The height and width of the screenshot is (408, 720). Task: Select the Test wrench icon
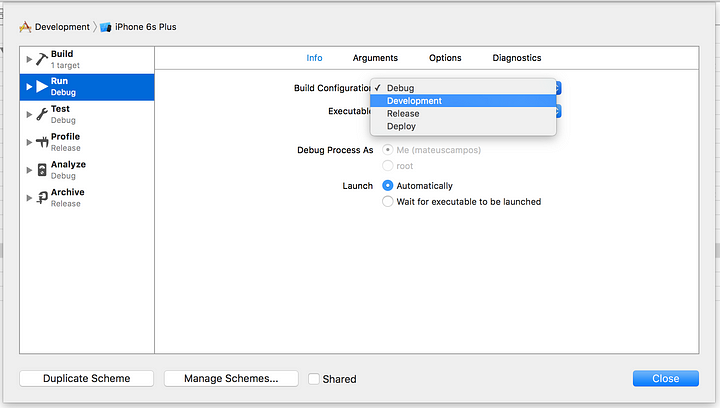coord(42,114)
